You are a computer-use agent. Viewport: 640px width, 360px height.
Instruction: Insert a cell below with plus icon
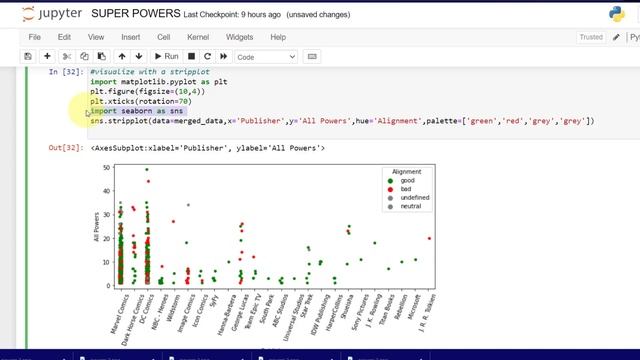pyautogui.click(x=47, y=57)
